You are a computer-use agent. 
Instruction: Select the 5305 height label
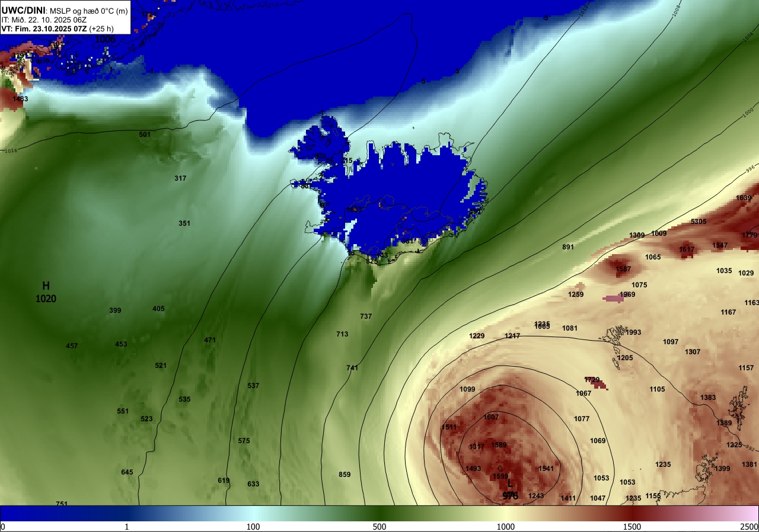coord(699,222)
